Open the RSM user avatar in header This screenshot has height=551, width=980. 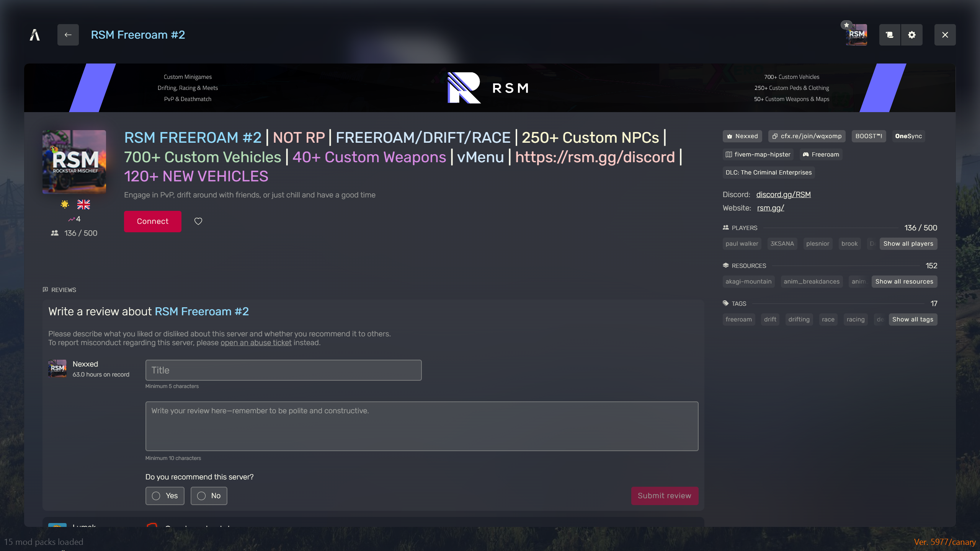856,35
